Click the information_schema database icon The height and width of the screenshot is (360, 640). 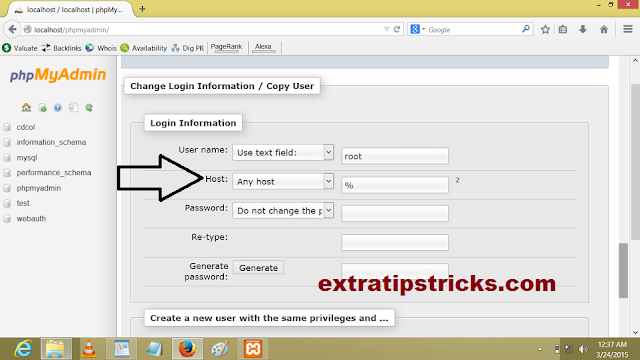7,142
